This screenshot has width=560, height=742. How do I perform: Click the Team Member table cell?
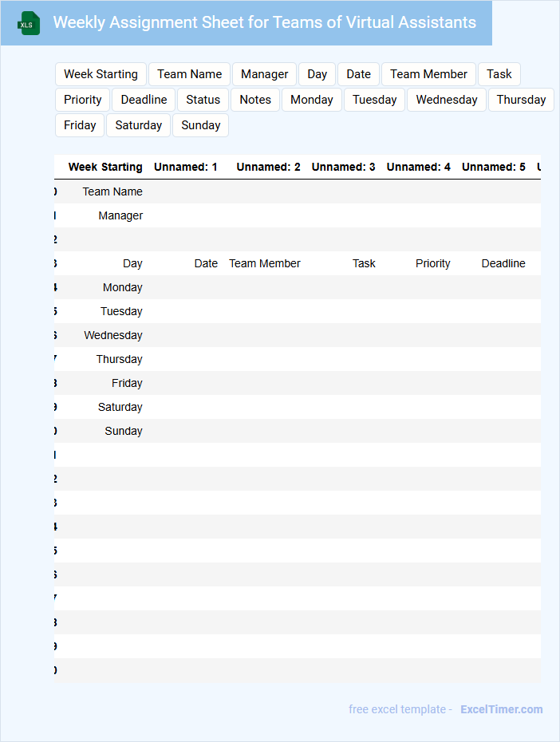265,263
